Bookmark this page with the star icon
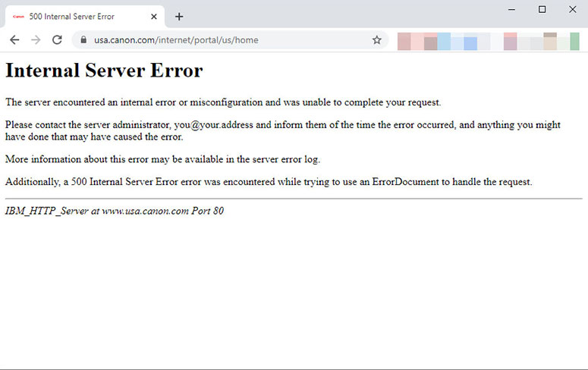The width and height of the screenshot is (588, 370). pyautogui.click(x=377, y=40)
